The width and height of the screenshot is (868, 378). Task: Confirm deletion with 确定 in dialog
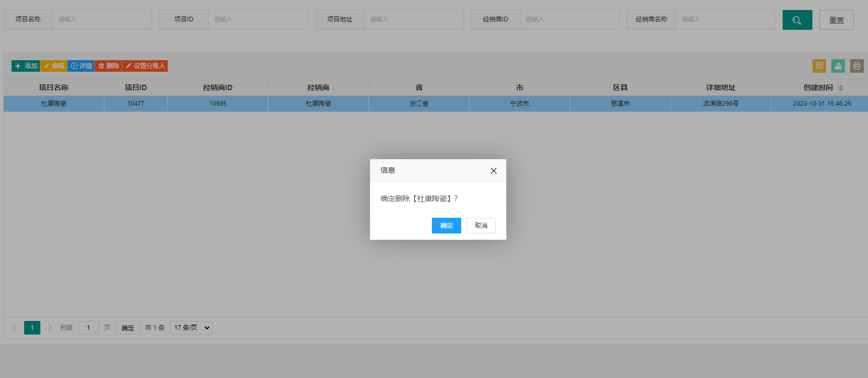(x=447, y=226)
